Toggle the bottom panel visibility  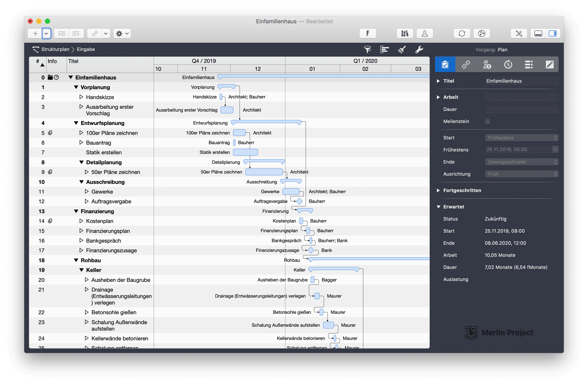coord(538,34)
